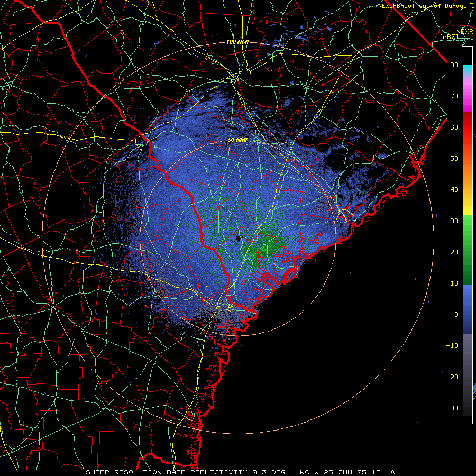Click the 70 value on the dBZ scale
This screenshot has height=476, width=476.
[x=454, y=96]
